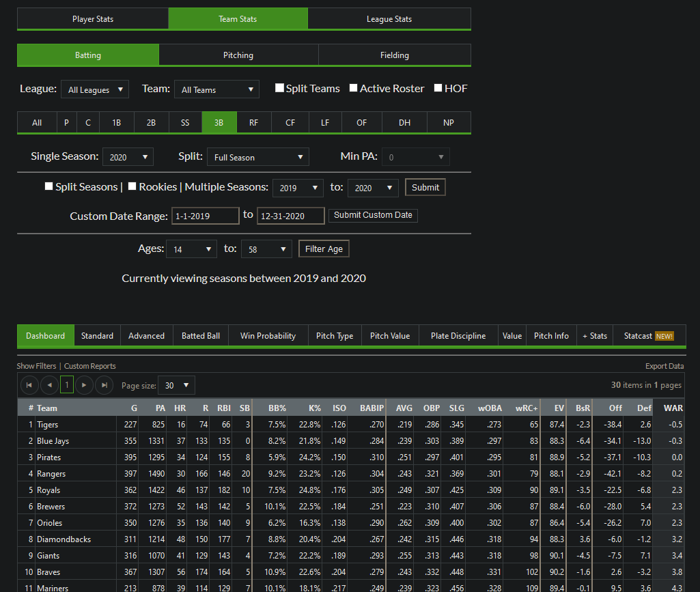This screenshot has width=700, height=592.
Task: Open the Diamondbacks team row link
Action: 64,539
